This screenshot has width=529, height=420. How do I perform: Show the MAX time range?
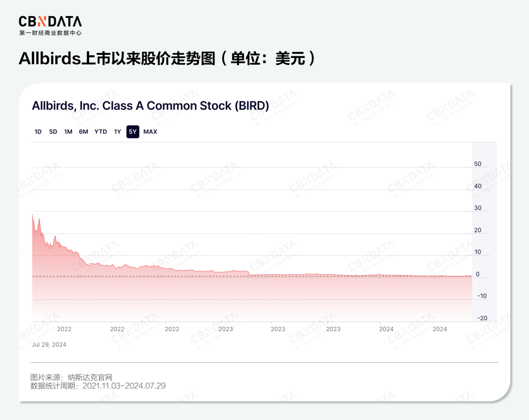(150, 132)
